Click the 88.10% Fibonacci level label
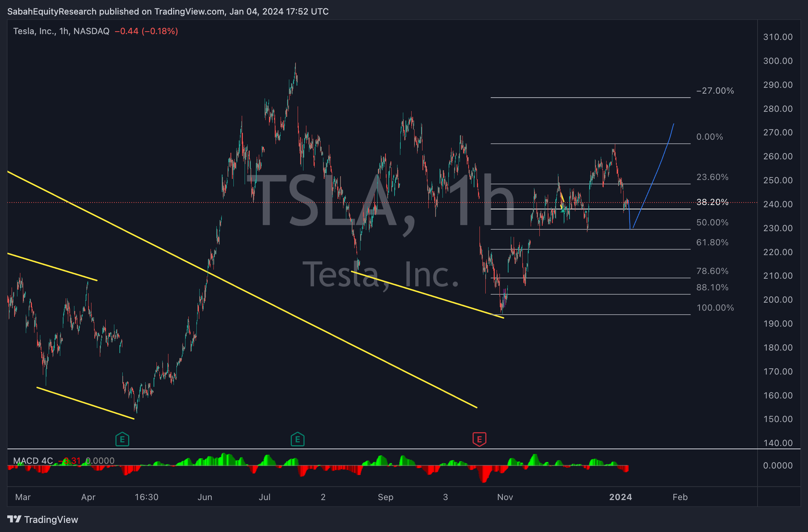The image size is (808, 532). coord(712,287)
